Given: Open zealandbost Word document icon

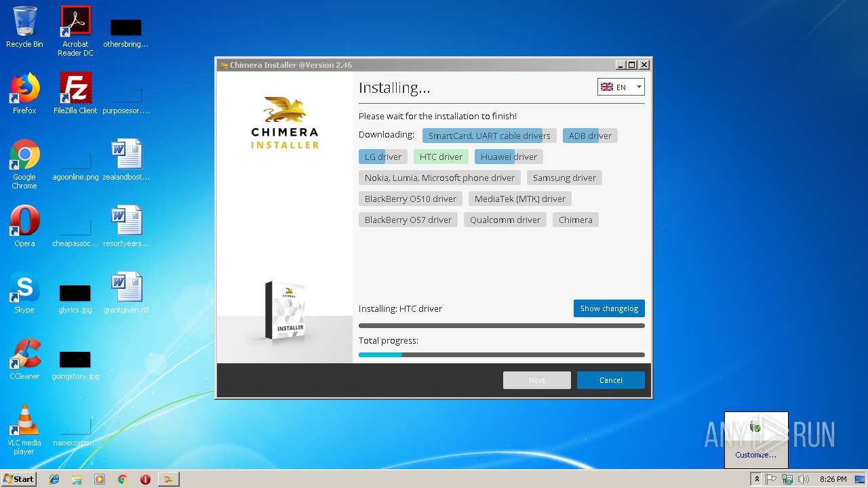Looking at the screenshot, I should tap(126, 160).
